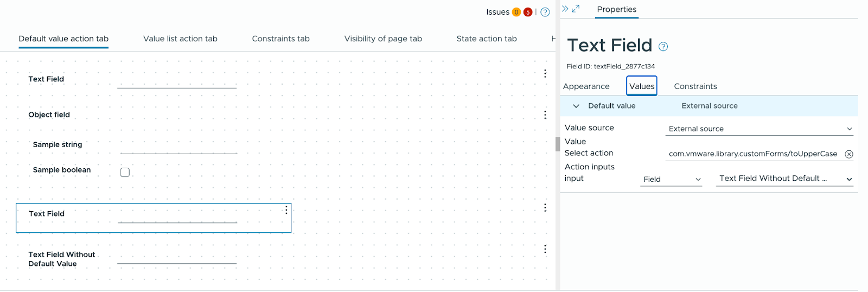Viewport: 868px width, 292px height.
Task: Collapse the properties panel with double-chevron icon
Action: click(565, 9)
